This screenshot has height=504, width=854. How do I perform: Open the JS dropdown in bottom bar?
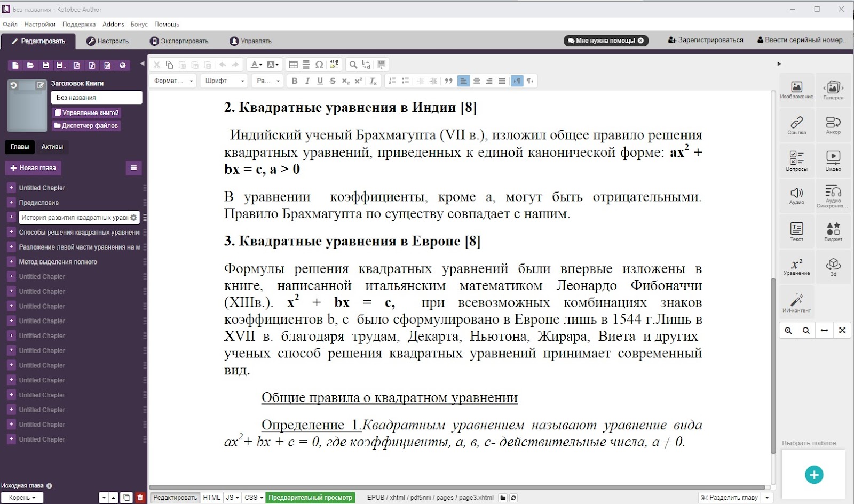[232, 498]
